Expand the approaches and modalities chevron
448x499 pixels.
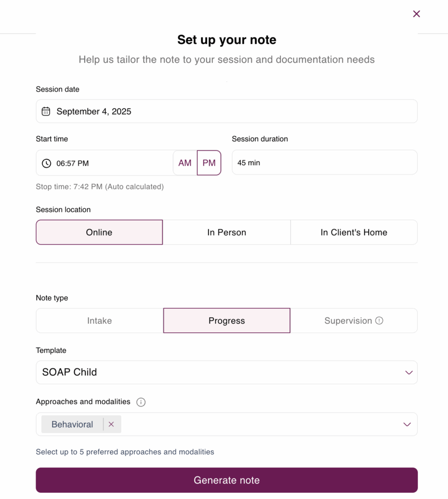[407, 424]
